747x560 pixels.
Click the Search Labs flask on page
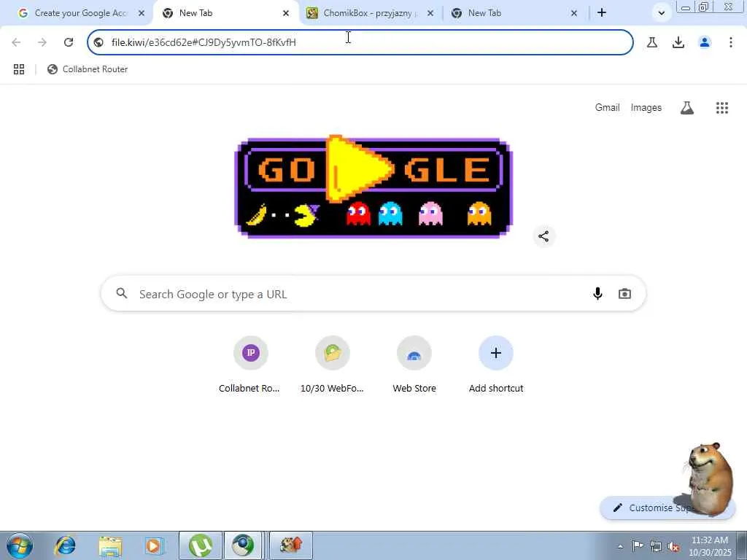(687, 108)
